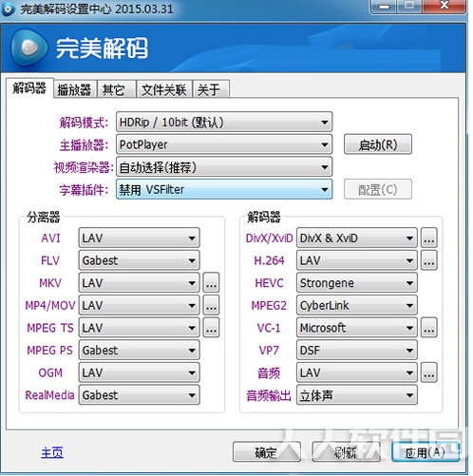Open the HEVC decoder dropdown showing Strongene
The image size is (473, 476).
point(357,282)
